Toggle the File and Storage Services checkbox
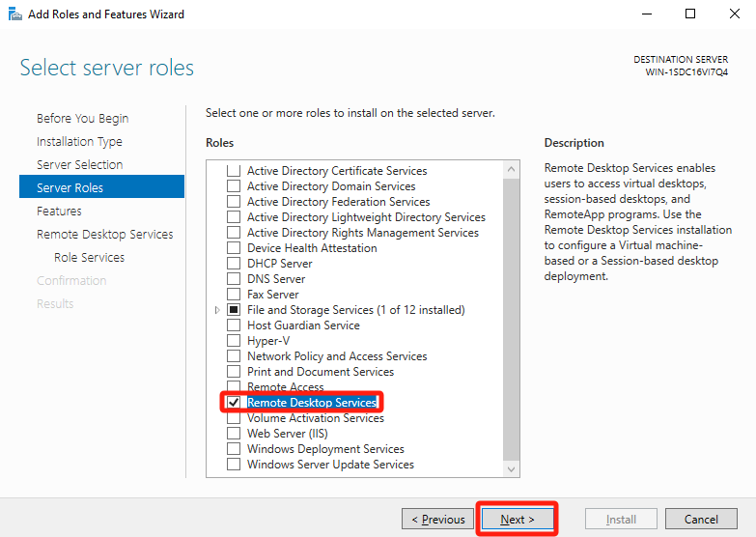Image resolution: width=756 pixels, height=537 pixels. click(x=233, y=310)
